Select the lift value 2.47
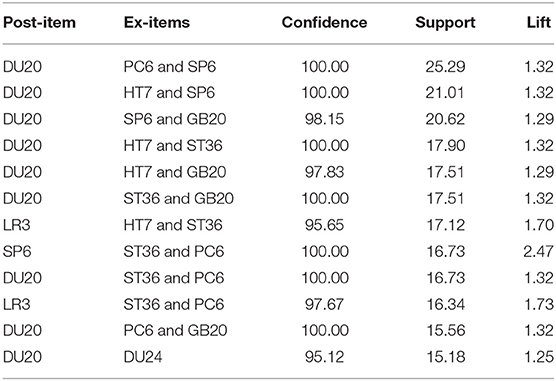This screenshot has height=381, width=556. pyautogui.click(x=538, y=252)
